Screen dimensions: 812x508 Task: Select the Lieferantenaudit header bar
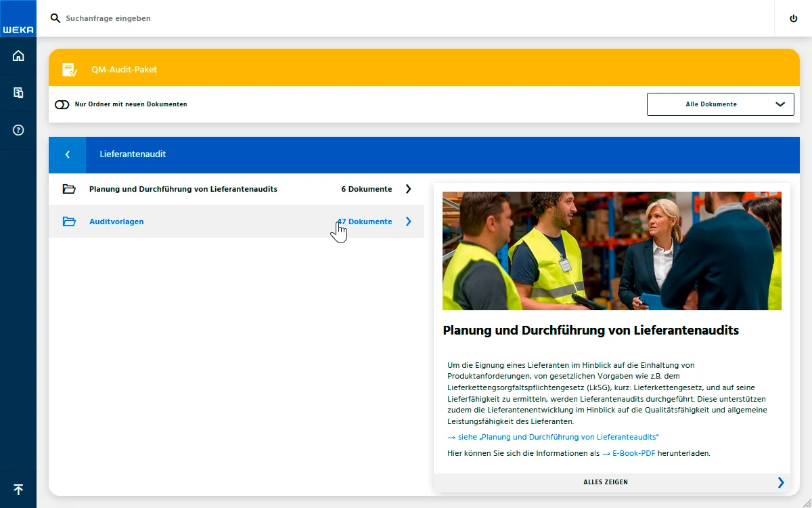[132, 154]
